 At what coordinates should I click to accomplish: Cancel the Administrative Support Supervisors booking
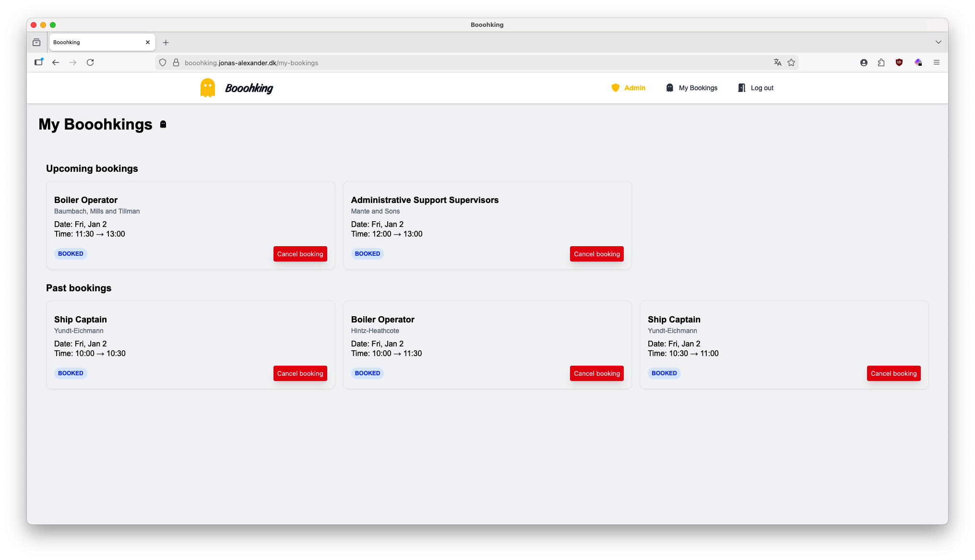point(596,254)
